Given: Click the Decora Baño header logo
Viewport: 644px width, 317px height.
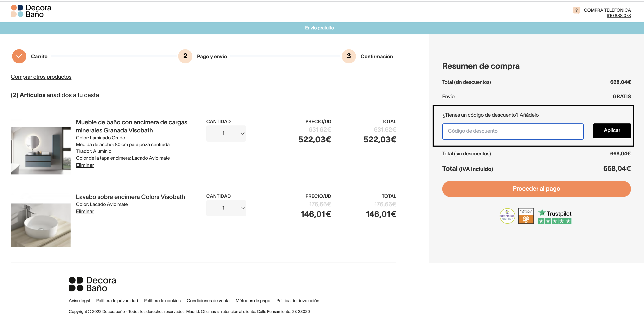Looking at the screenshot, I should click(31, 11).
